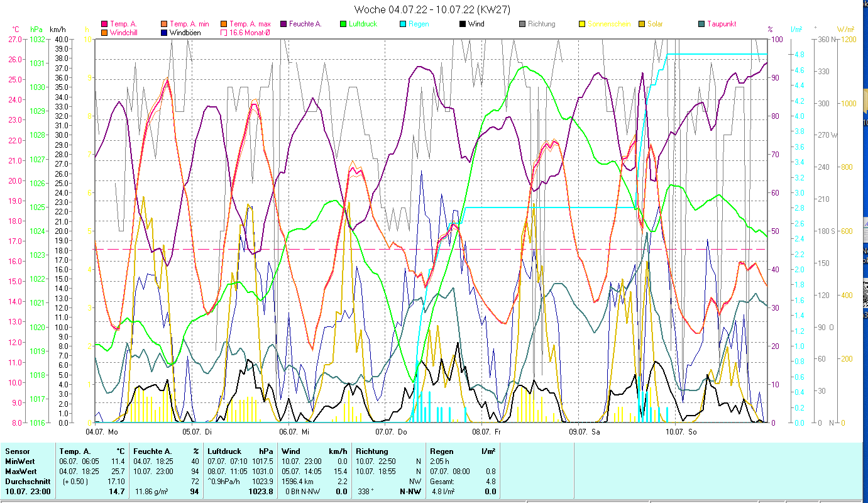868x503 pixels.
Task: Select the green Luftdruck legend swatch
Action: click(343, 24)
